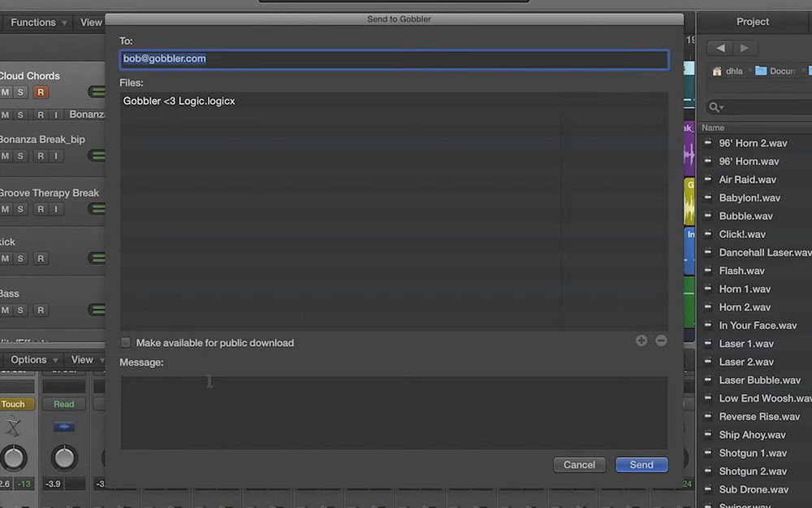Solo the Cloud Chords track
Viewport: 812px width, 508px height.
pos(20,93)
